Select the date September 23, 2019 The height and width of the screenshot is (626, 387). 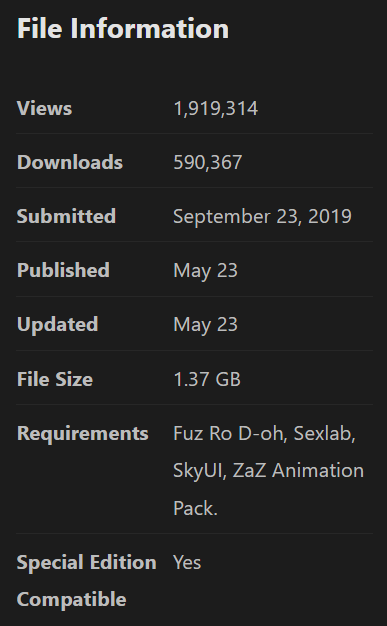point(262,216)
